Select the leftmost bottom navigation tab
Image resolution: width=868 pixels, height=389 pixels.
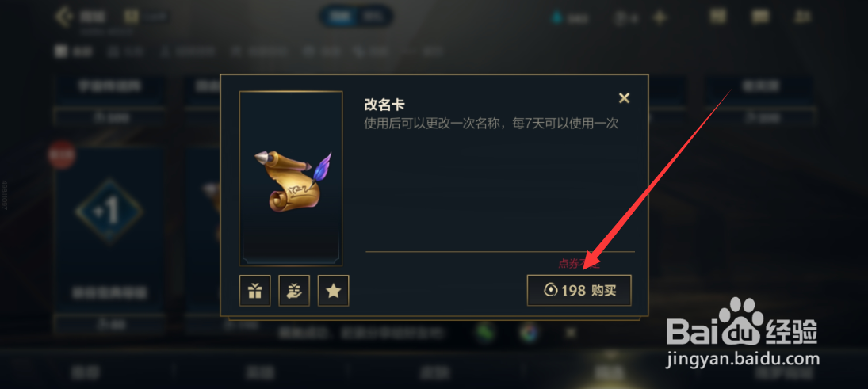click(86, 372)
